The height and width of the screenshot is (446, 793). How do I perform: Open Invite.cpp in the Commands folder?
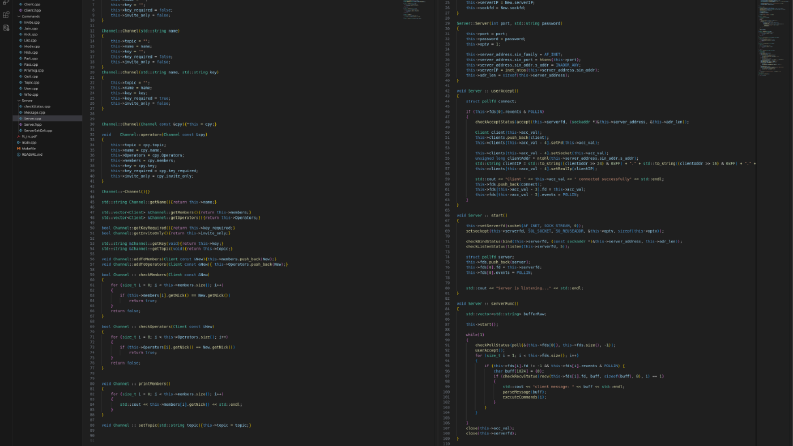pos(32,22)
